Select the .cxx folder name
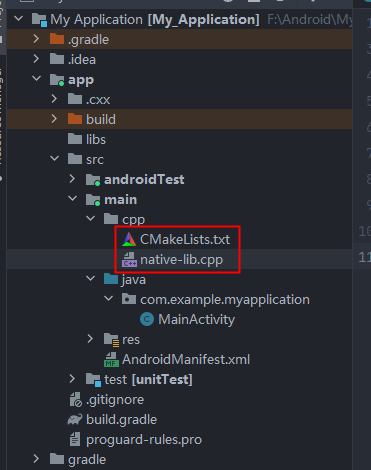 click(98, 100)
